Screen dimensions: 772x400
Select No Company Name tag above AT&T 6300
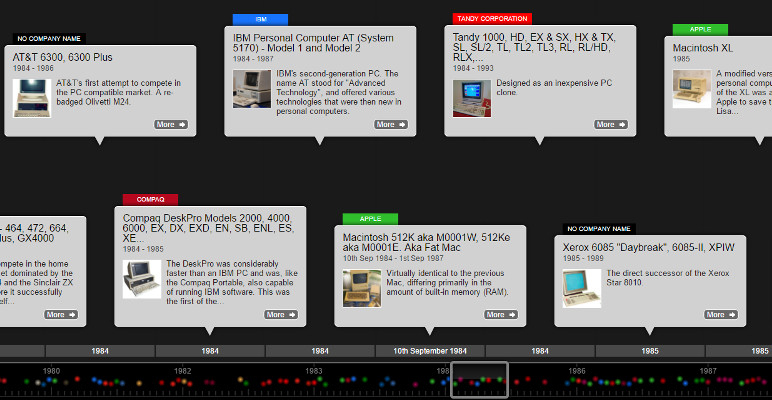(49, 38)
